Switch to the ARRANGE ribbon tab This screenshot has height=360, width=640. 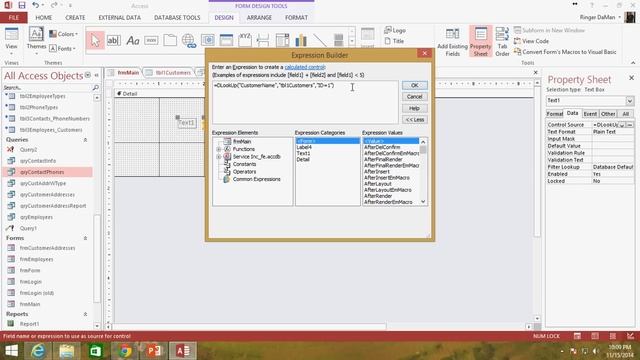point(259,18)
